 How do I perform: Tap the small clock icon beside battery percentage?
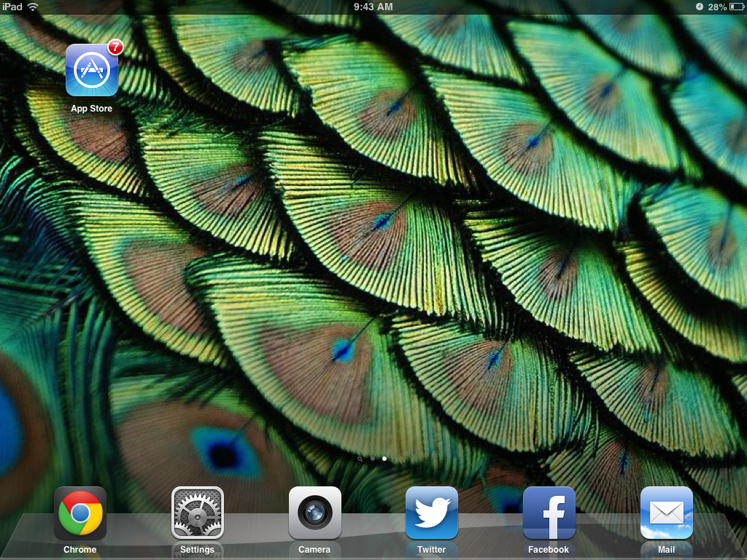click(x=700, y=7)
